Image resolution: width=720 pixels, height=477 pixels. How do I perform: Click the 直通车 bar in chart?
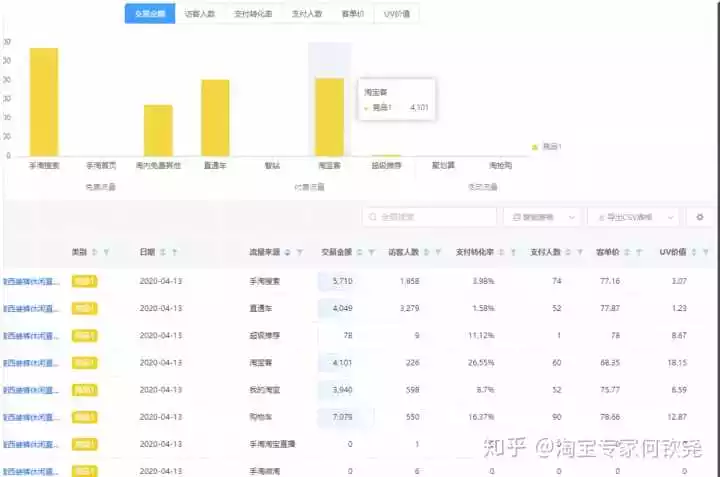point(215,118)
